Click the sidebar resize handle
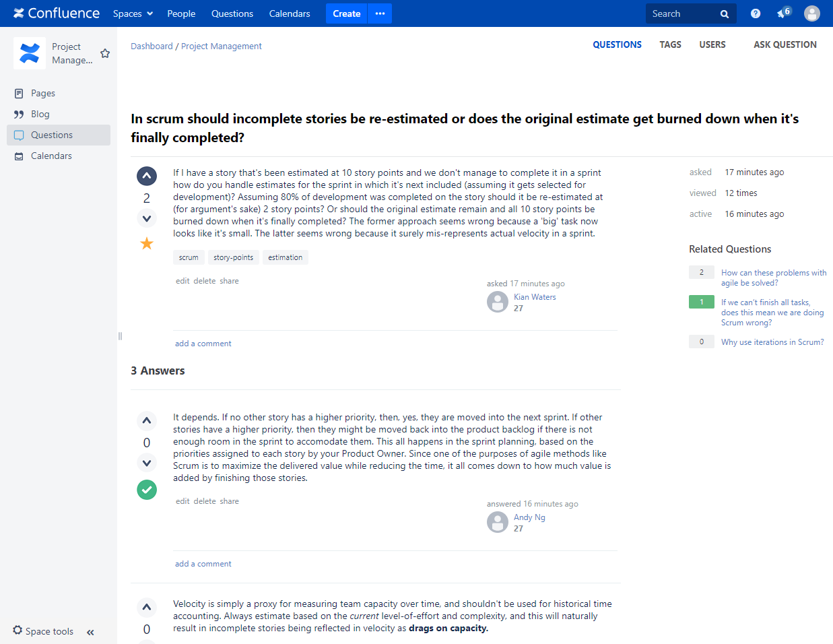833x644 pixels. 120,336
